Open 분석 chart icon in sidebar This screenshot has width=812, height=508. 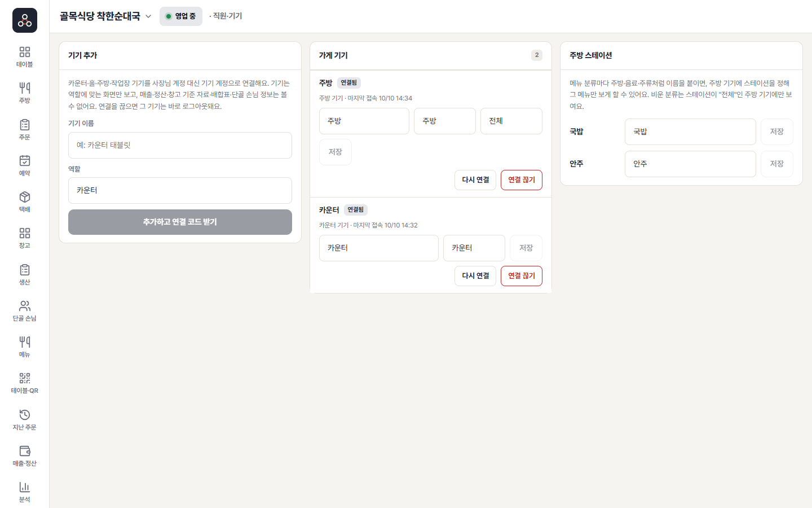[25, 492]
